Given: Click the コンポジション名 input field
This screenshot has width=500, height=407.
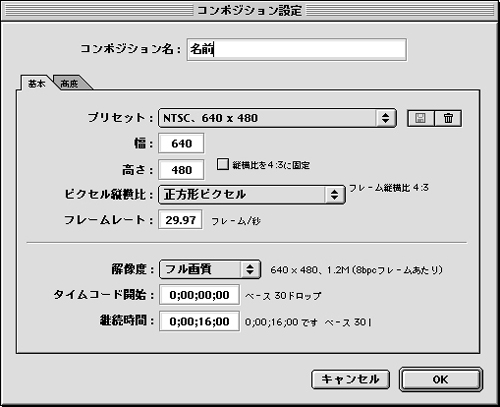Looking at the screenshot, I should (297, 50).
